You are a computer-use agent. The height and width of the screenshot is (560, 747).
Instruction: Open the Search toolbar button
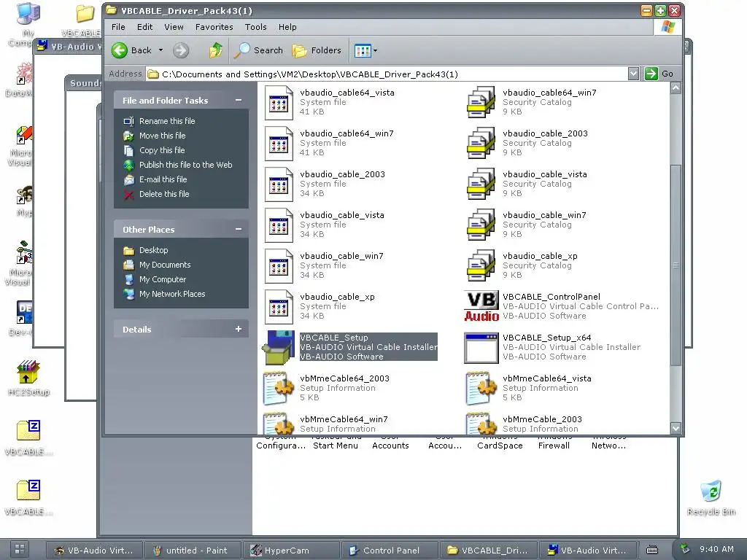tap(259, 50)
